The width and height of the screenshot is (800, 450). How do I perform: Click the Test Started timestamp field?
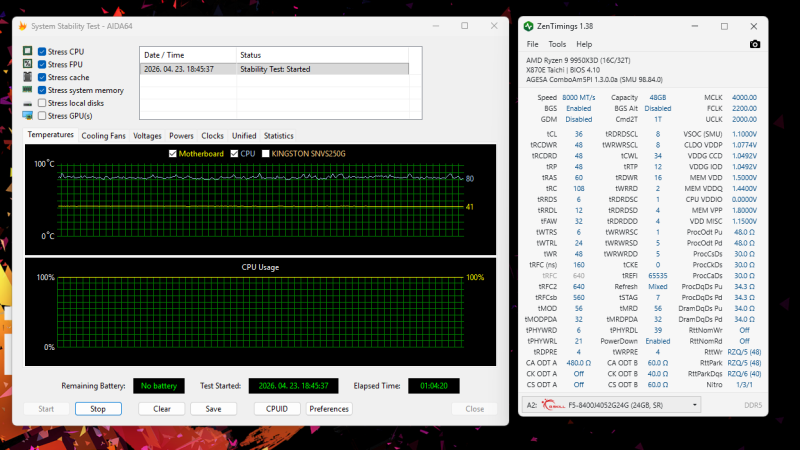pyautogui.click(x=293, y=386)
